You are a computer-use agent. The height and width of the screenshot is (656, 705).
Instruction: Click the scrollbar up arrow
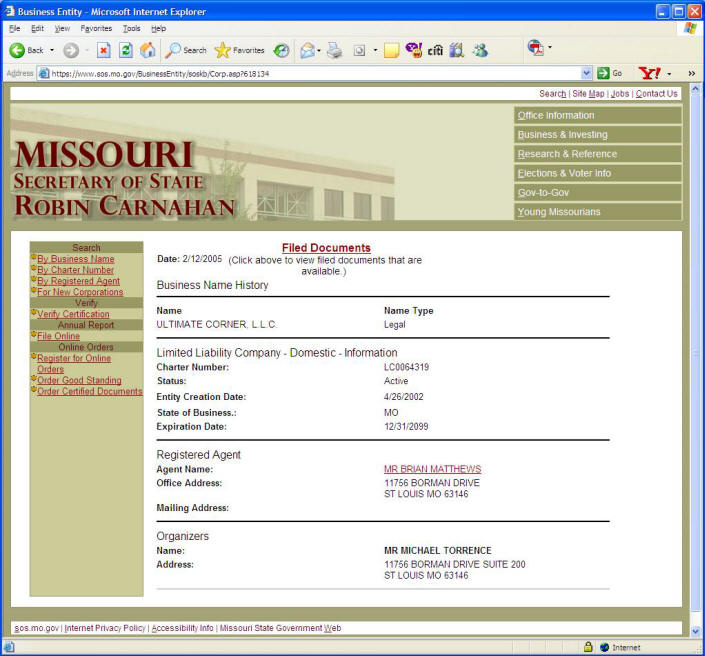695,89
